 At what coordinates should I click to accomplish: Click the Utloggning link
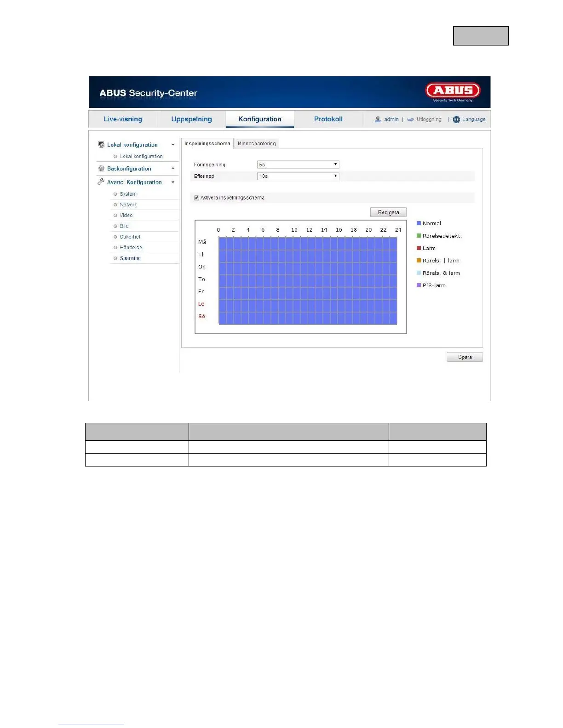[429, 119]
